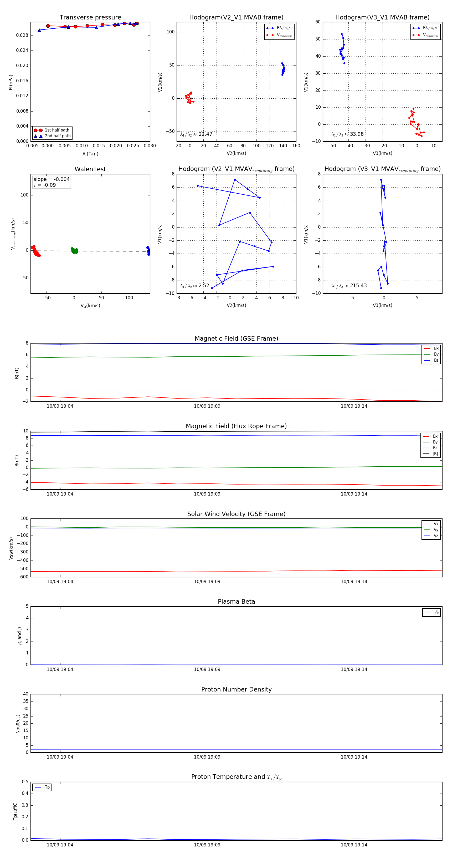
Task: Click "10/09 19:14" tick under Solar Wind Velocity plot
Action: tap(354, 582)
